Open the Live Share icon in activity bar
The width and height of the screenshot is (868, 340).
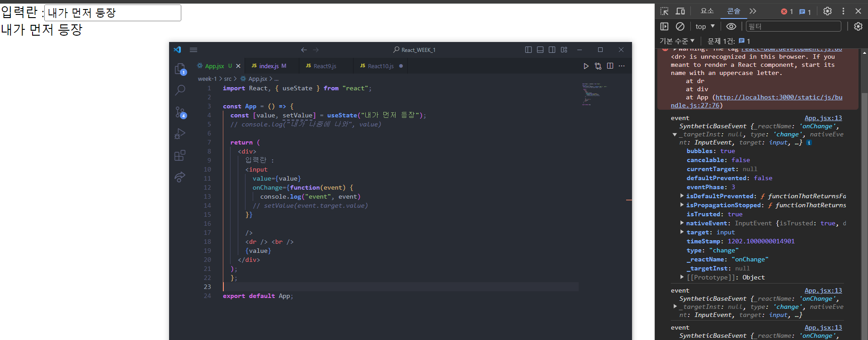180,177
